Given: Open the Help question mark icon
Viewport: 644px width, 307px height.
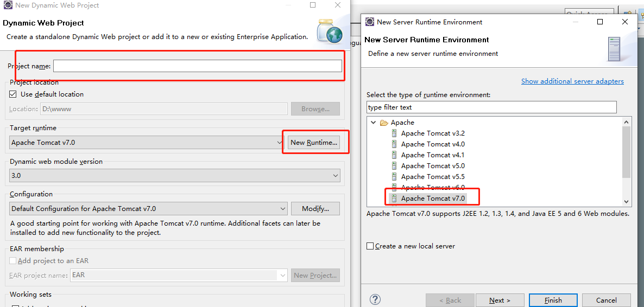Looking at the screenshot, I should pyautogui.click(x=375, y=299).
